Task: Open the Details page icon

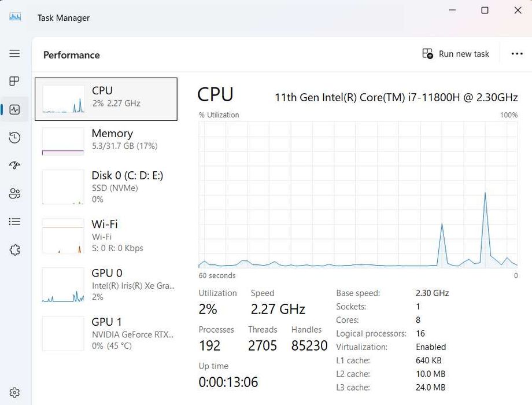Action: coord(14,222)
